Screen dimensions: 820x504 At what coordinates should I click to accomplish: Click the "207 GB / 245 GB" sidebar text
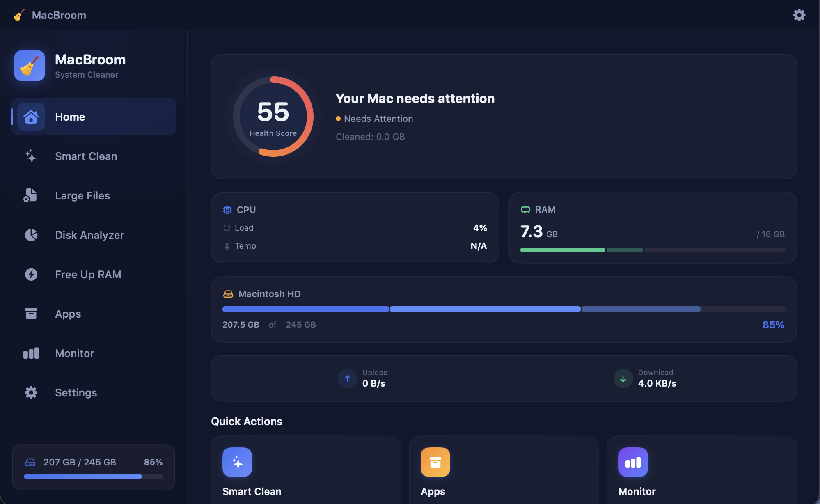(80, 462)
